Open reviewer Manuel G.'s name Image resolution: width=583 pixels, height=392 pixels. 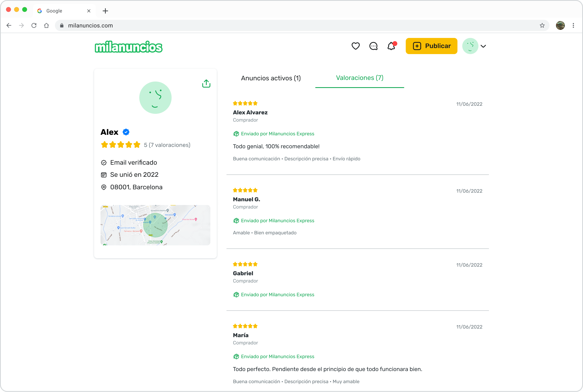247,199
